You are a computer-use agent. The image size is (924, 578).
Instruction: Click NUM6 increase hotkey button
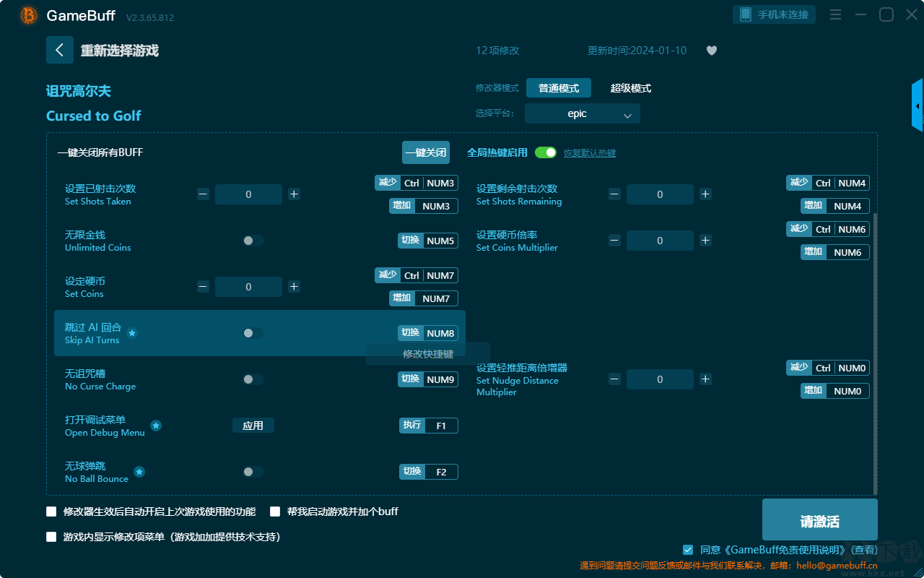[835, 252]
